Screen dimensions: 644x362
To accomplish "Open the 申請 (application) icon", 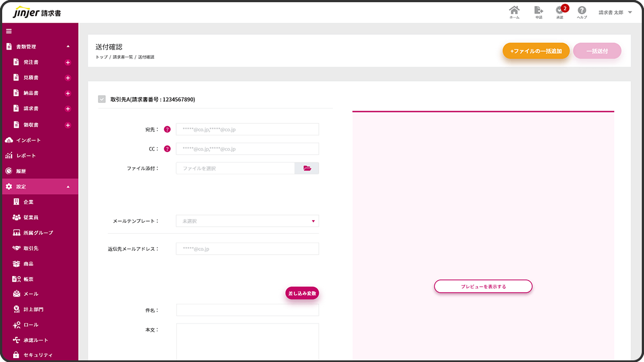I will 538,12.
